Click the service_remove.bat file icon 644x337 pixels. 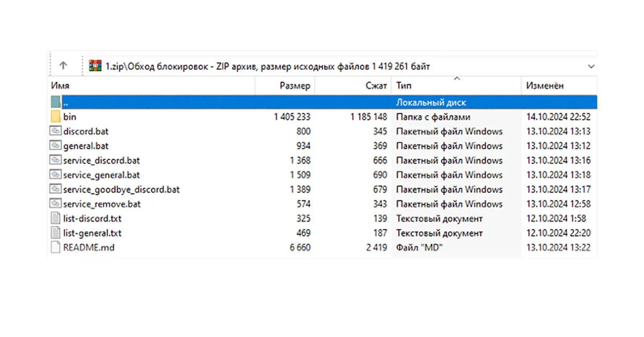pyautogui.click(x=56, y=204)
